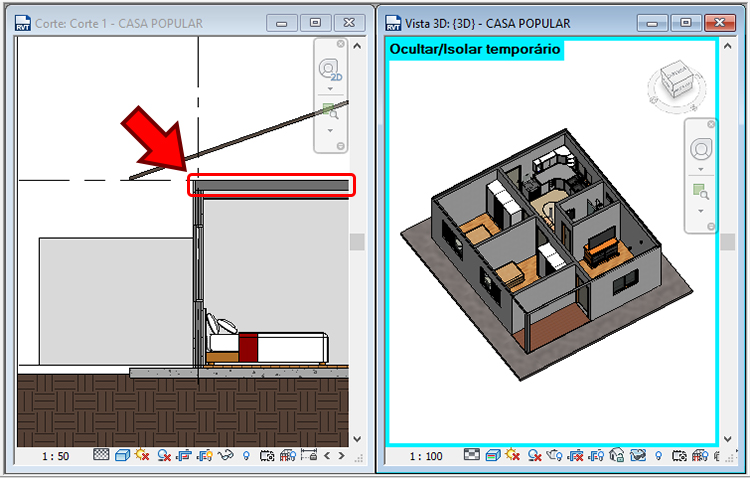
Task: Open Corte 1 navigation bar customize menu
Action: pyautogui.click(x=341, y=146)
